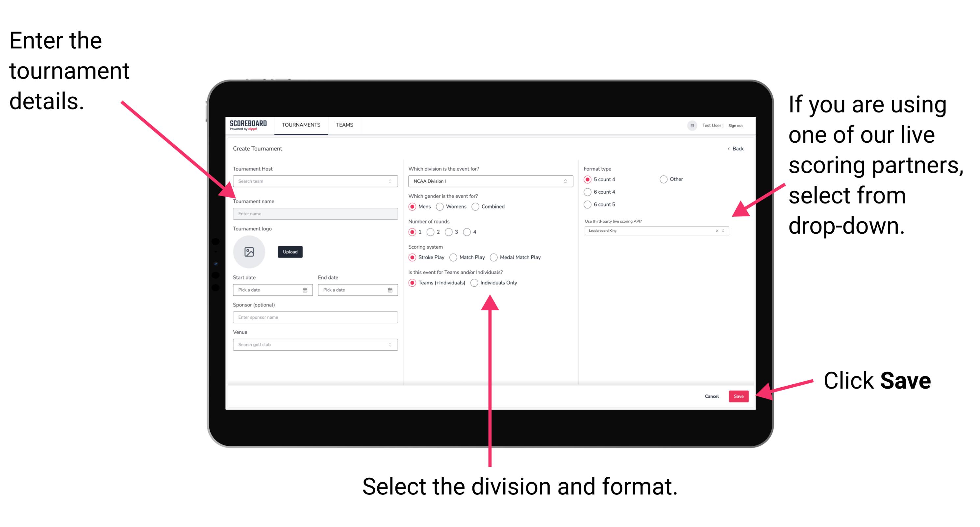The image size is (980, 527).
Task: Click the venue search dropdown icon
Action: pos(389,345)
